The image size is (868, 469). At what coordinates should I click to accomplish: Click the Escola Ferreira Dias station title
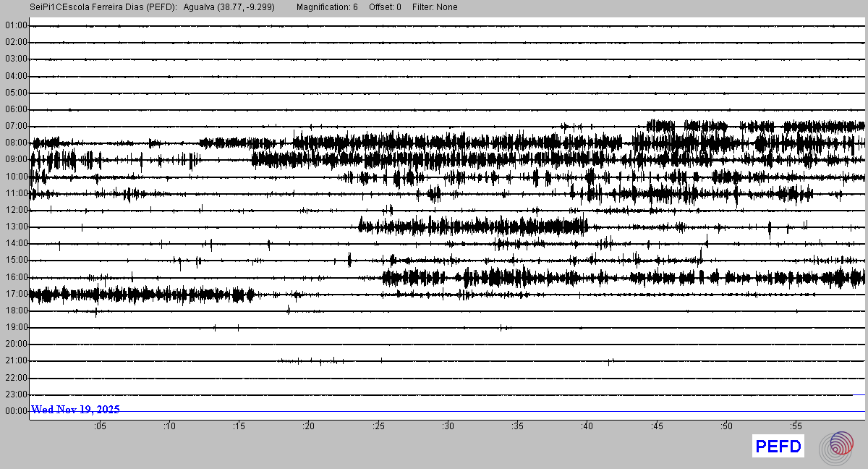tap(101, 7)
